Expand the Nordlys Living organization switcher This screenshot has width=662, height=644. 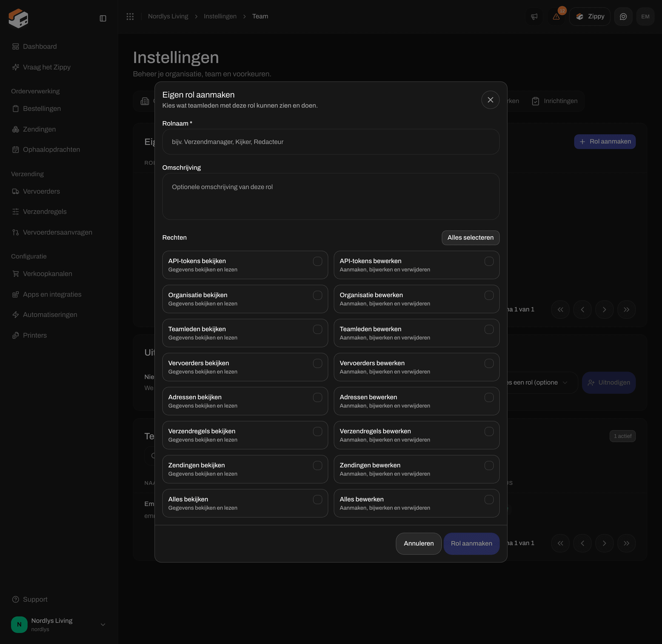pyautogui.click(x=59, y=624)
